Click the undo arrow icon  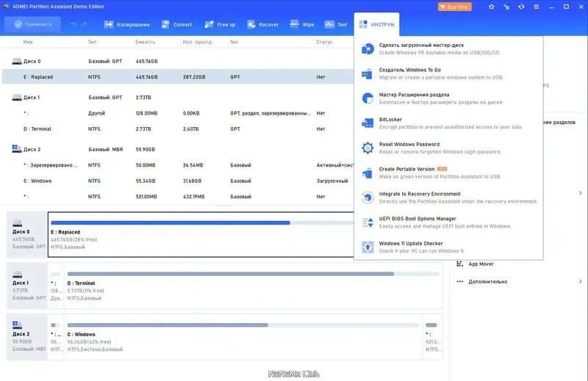pos(73,24)
